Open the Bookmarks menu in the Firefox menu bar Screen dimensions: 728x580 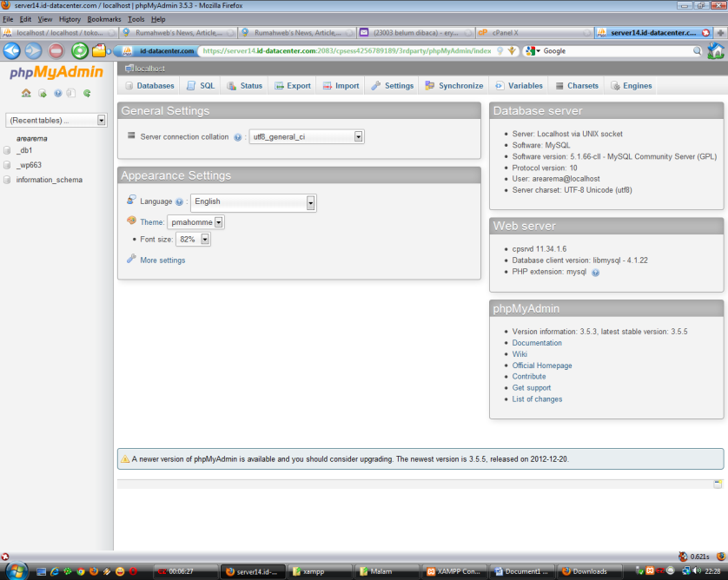(x=104, y=19)
